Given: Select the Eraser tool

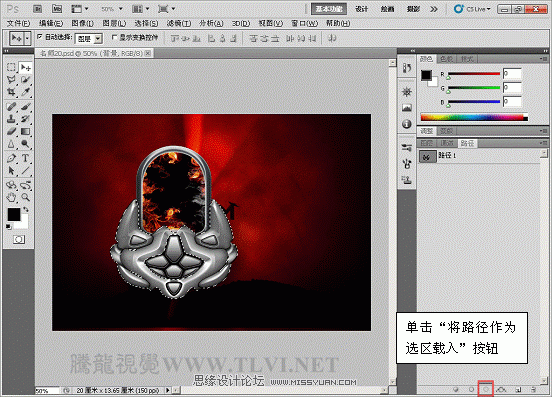Looking at the screenshot, I should tap(11, 131).
